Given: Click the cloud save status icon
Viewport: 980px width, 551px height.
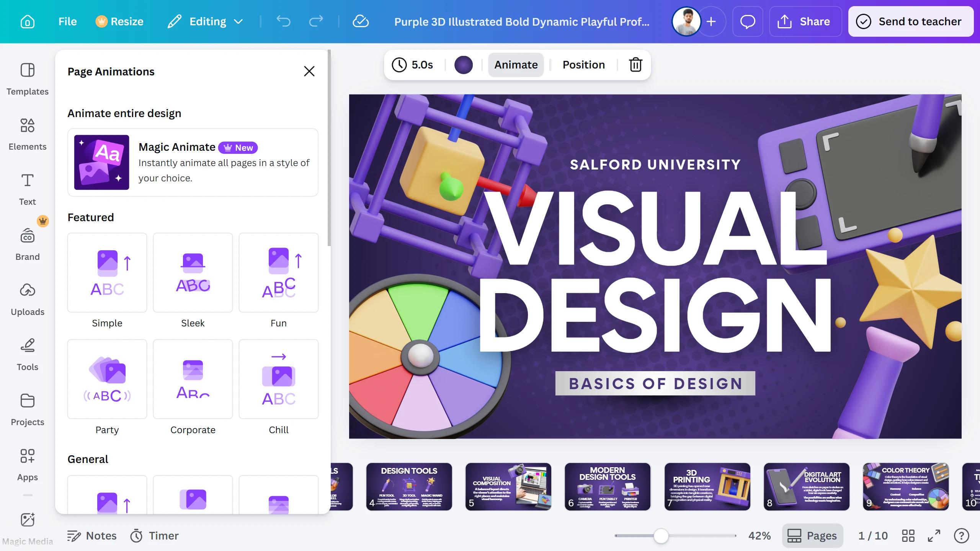Looking at the screenshot, I should tap(360, 21).
